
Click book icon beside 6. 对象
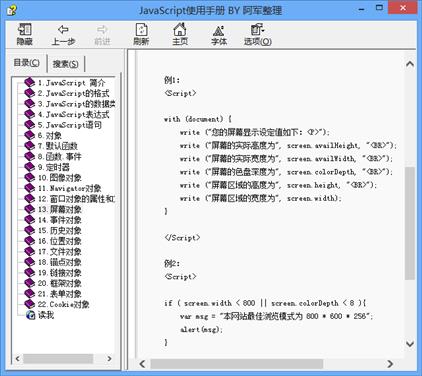[x=30, y=135]
